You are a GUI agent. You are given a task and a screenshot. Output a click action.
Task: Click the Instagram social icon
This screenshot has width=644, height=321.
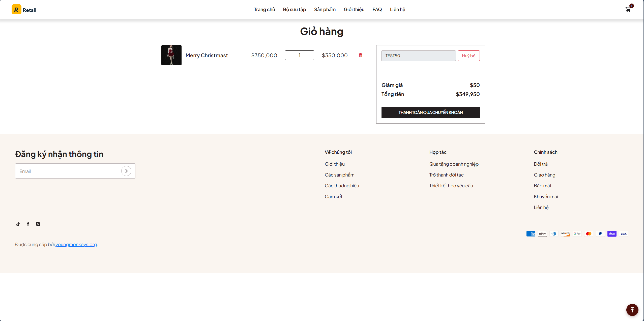pos(38,224)
